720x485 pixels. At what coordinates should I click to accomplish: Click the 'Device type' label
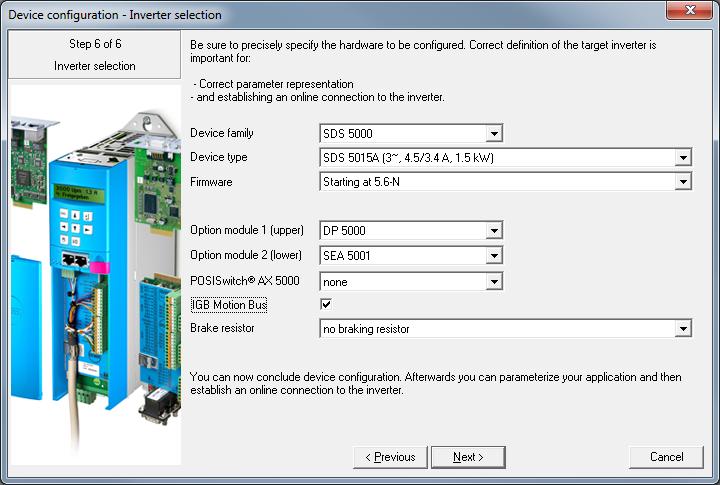coord(219,157)
